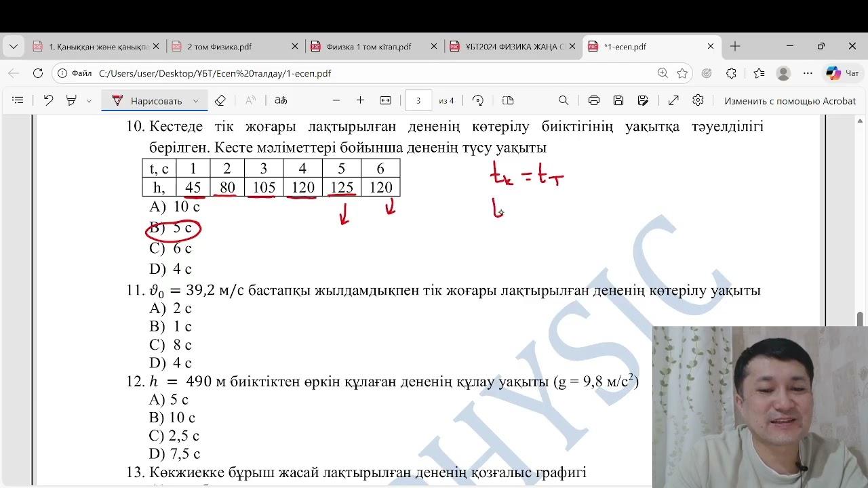
Task: Enter full screen mode icon
Action: coord(673,100)
